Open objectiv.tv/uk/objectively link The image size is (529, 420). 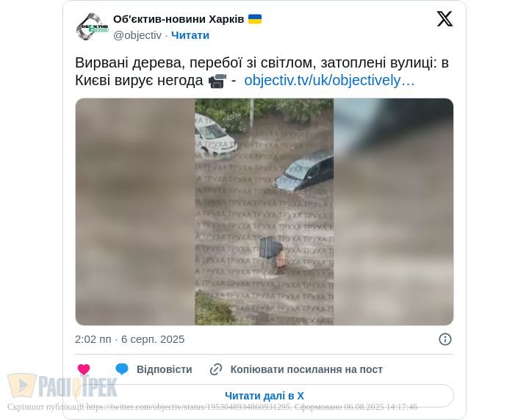[329, 81]
